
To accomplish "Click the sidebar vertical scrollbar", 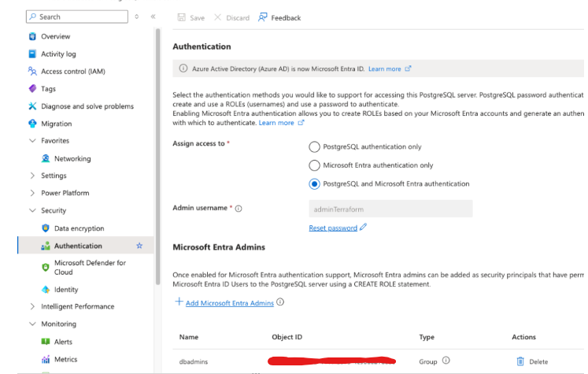I will (x=158, y=157).
